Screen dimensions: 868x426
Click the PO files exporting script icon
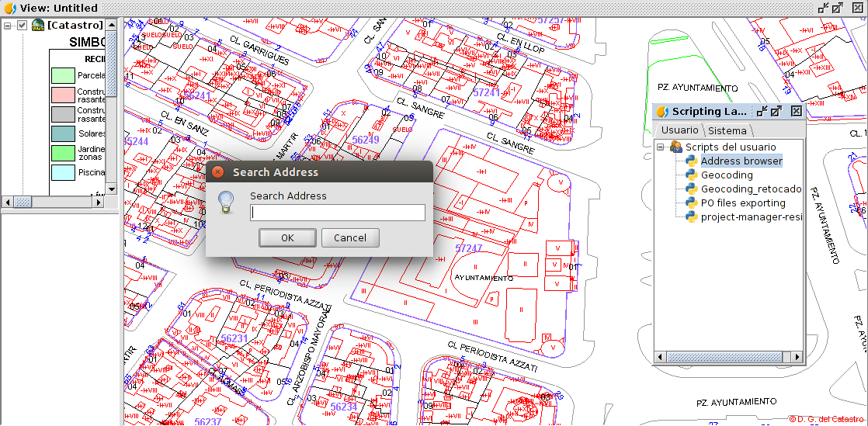coord(691,203)
